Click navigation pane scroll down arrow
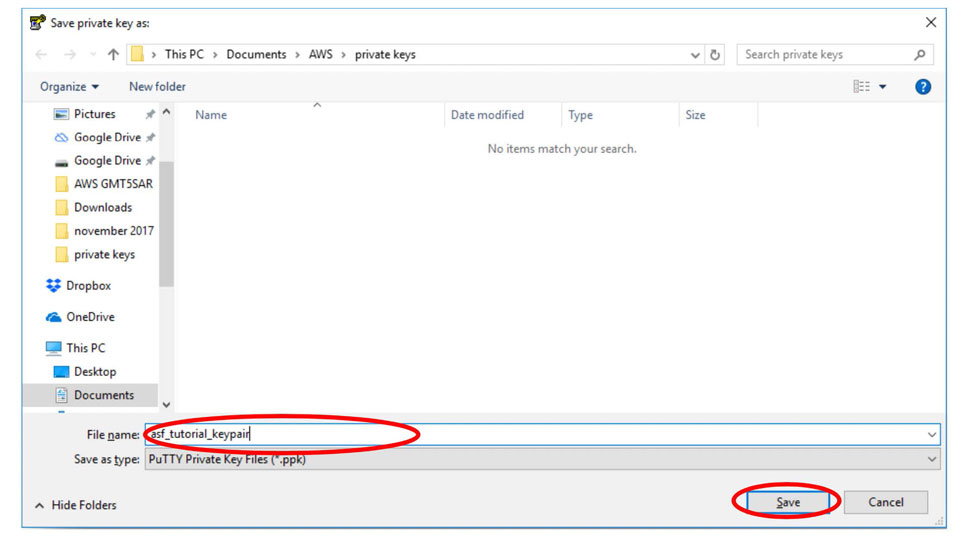Image resolution: width=960 pixels, height=550 pixels. tap(167, 404)
